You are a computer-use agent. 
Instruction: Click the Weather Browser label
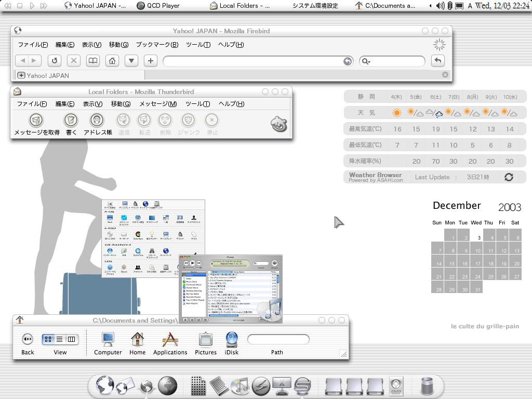(375, 175)
